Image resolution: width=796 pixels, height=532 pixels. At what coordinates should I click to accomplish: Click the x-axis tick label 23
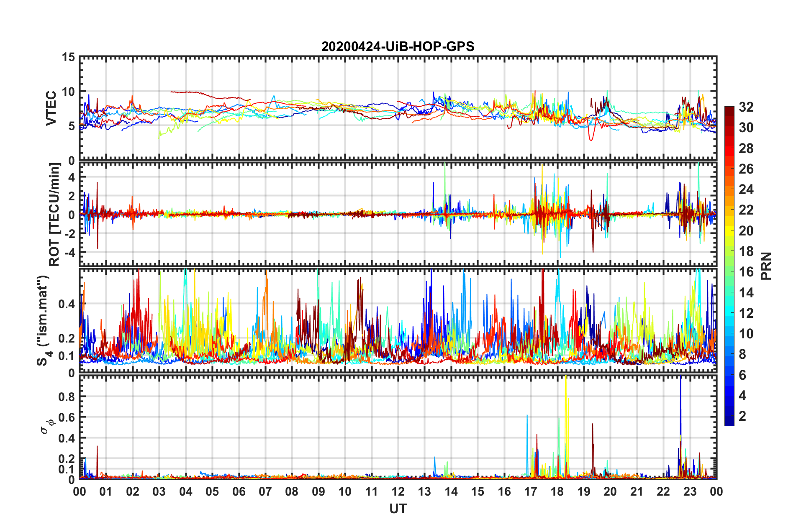(690, 491)
